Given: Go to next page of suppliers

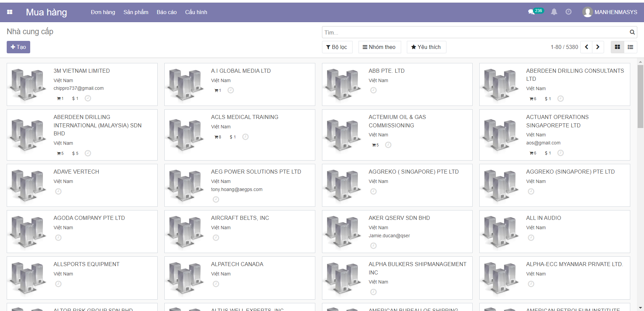Looking at the screenshot, I should (598, 47).
